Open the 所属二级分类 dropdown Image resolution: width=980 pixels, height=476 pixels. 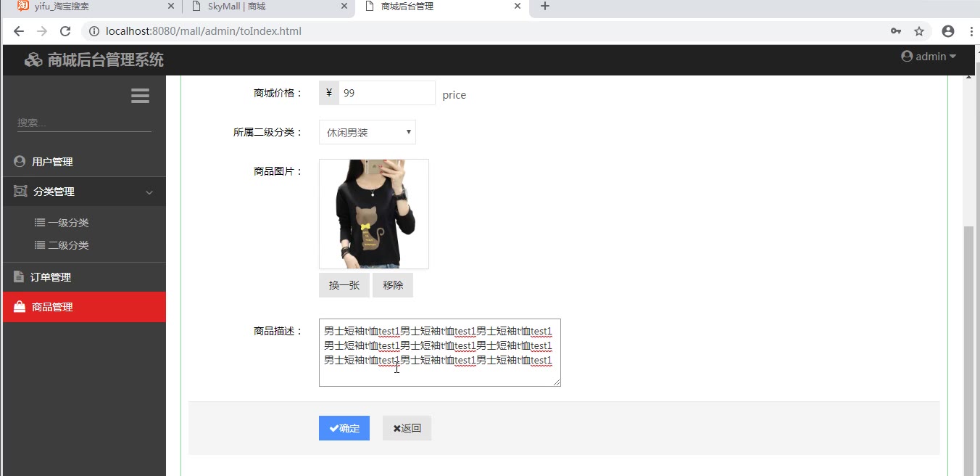coord(367,132)
